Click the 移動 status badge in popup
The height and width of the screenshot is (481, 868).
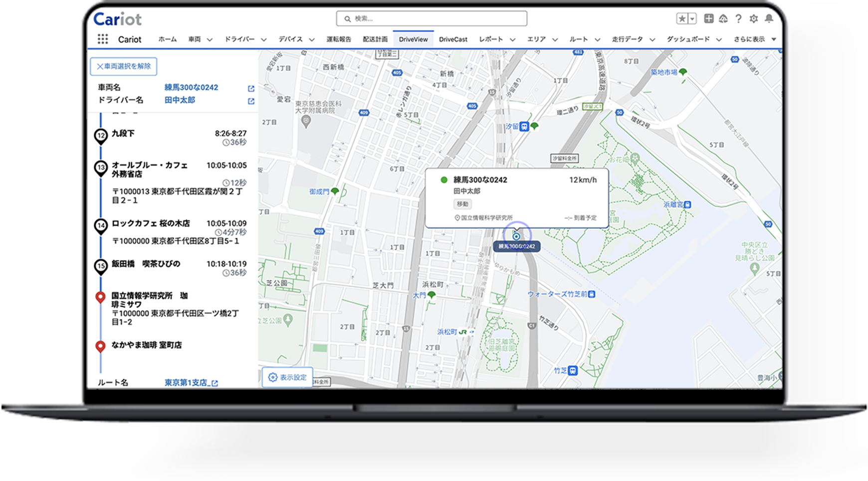click(462, 204)
